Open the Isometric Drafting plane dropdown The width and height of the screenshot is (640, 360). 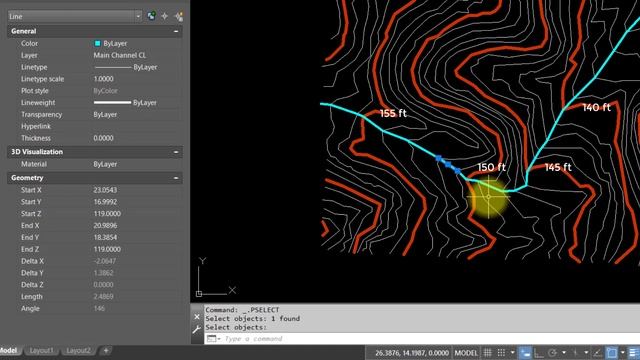[586, 352]
